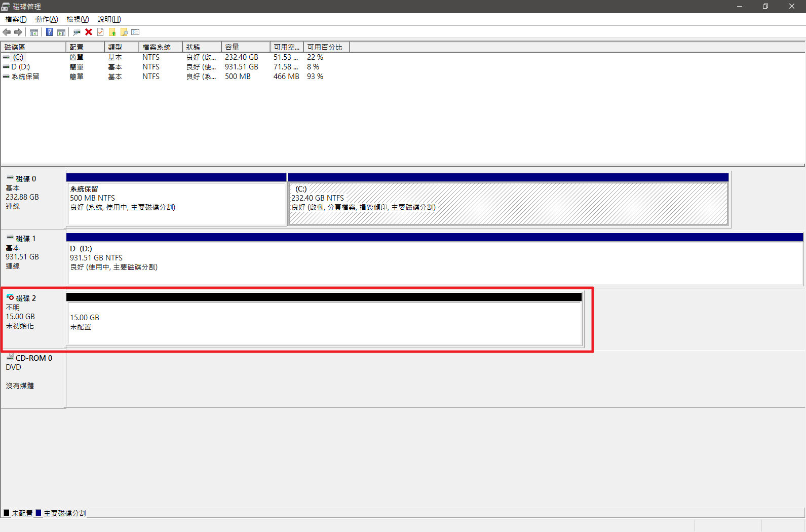Image resolution: width=806 pixels, height=532 pixels.
Task: Toggle the console tree pane icon
Action: (34, 32)
